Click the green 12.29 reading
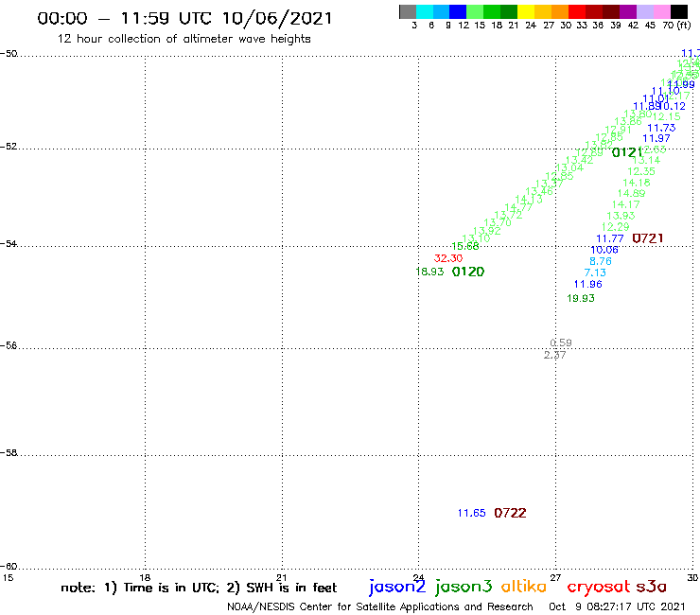Viewport: 700px width, 615px height. 615,227
